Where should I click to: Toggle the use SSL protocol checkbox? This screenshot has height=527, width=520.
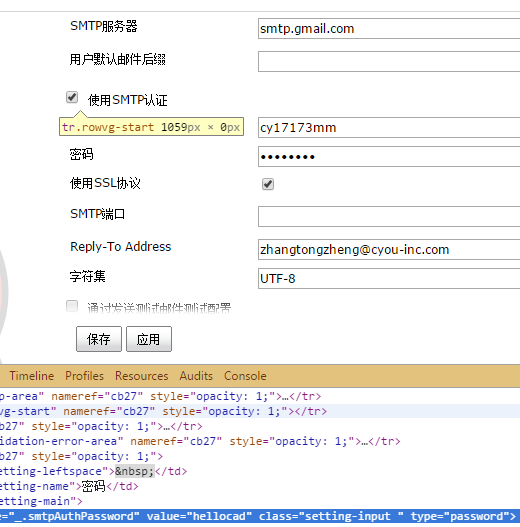(x=268, y=184)
